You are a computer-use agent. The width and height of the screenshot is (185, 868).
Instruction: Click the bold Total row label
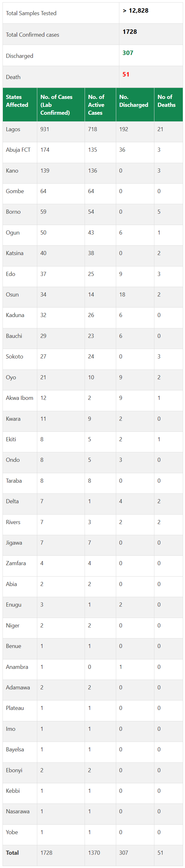coord(12,853)
